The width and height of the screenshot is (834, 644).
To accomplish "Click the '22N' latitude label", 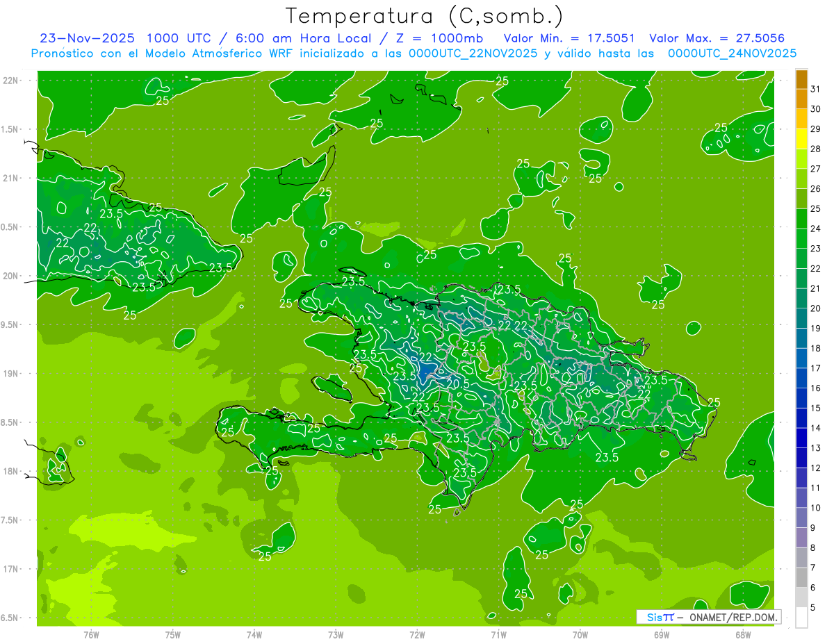I will 11,81.
